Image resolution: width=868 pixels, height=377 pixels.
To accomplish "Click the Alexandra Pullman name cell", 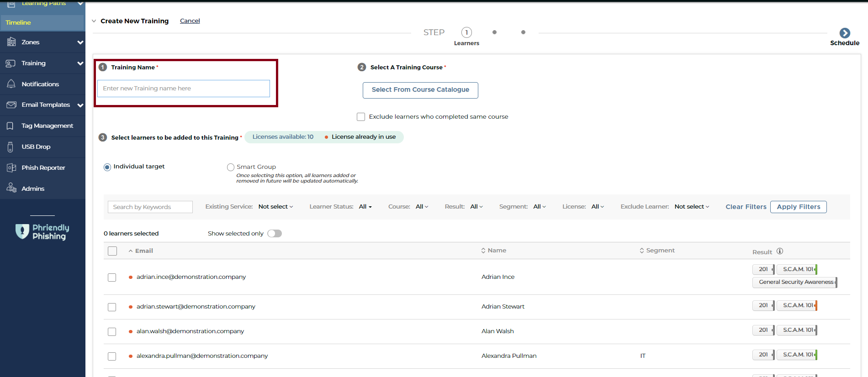I will point(509,356).
